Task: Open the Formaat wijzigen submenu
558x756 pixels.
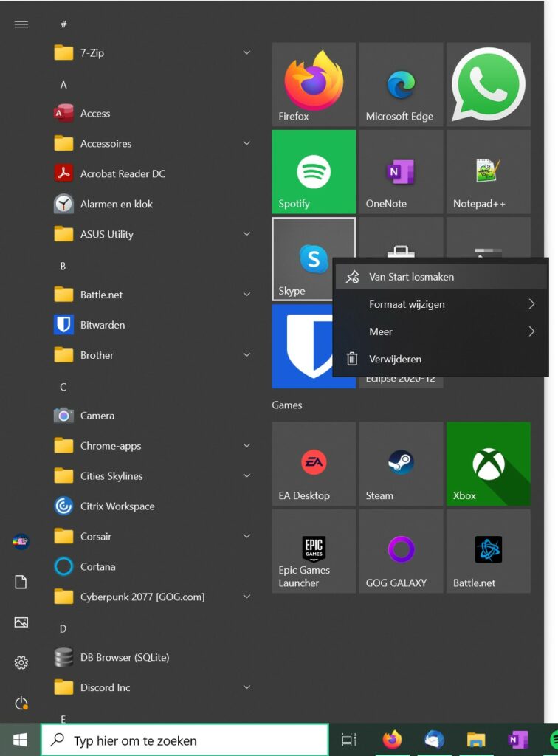Action: pos(441,304)
